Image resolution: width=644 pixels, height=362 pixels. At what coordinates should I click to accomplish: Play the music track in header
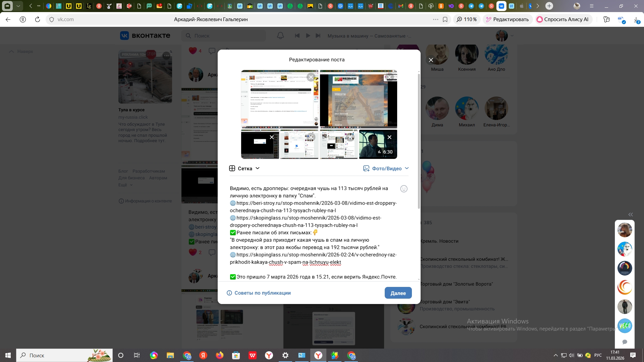(308, 36)
